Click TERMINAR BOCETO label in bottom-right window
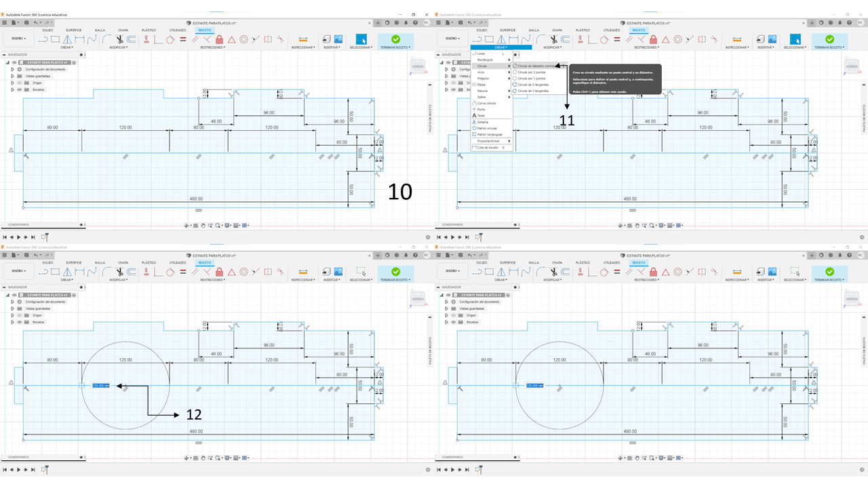This screenshot has width=868, height=488. click(829, 280)
